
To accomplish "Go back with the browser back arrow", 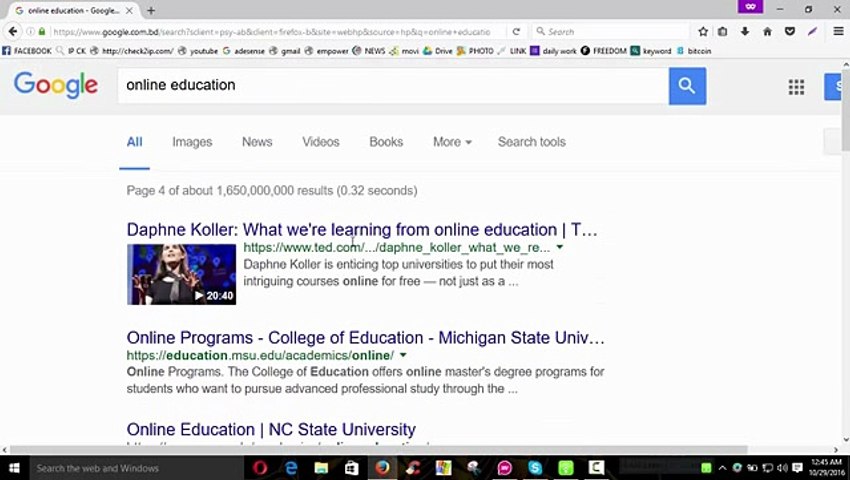I will coord(12,31).
